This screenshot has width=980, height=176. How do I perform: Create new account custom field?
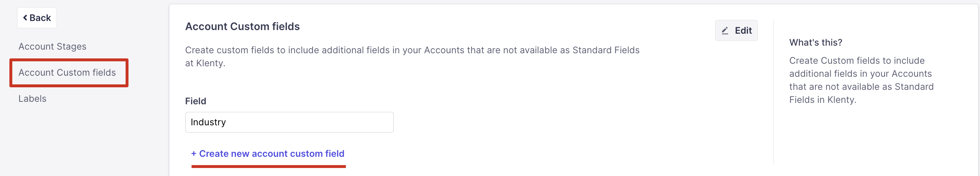point(268,154)
